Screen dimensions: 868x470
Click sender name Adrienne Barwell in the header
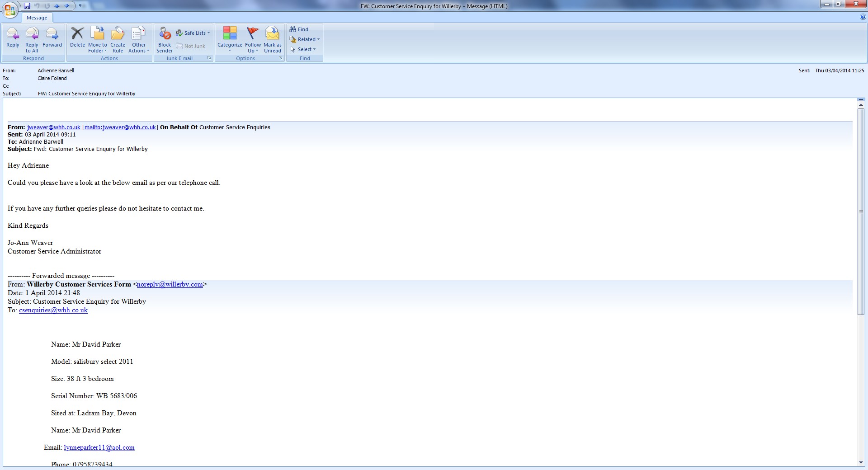[x=56, y=70]
